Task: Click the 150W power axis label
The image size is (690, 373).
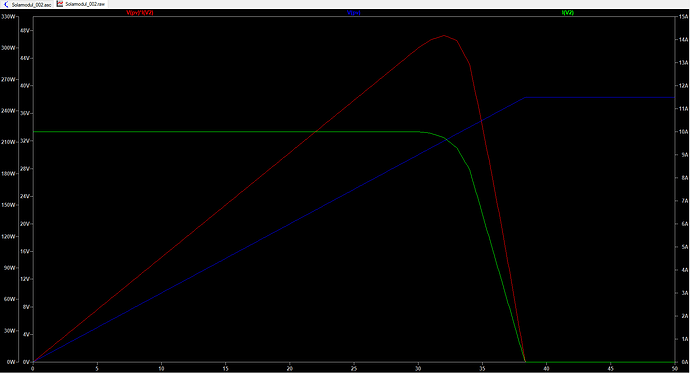Action: pos(8,205)
